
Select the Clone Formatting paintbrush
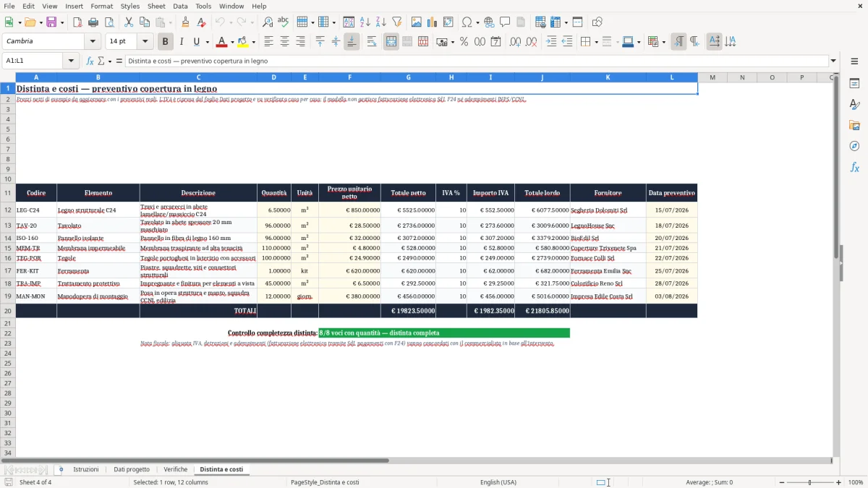[185, 22]
